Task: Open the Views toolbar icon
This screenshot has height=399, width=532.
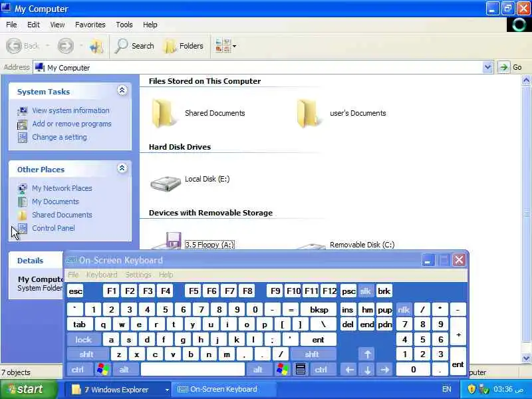Action: click(223, 46)
